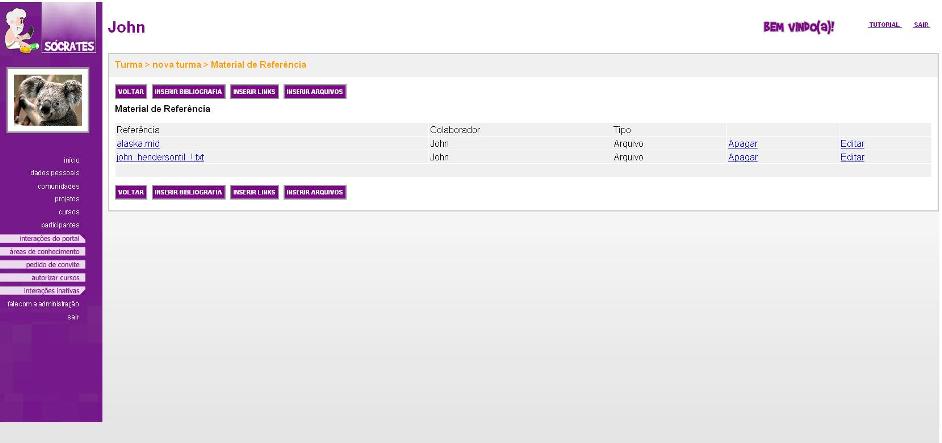Click Apagar for alaska.mid
Viewport: 942px width, 443px height.
click(742, 144)
